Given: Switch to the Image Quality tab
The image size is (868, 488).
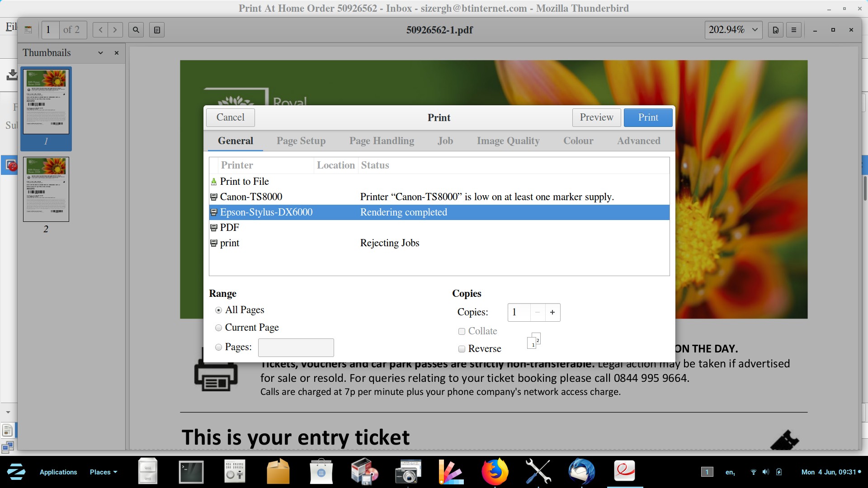Looking at the screenshot, I should 508,141.
